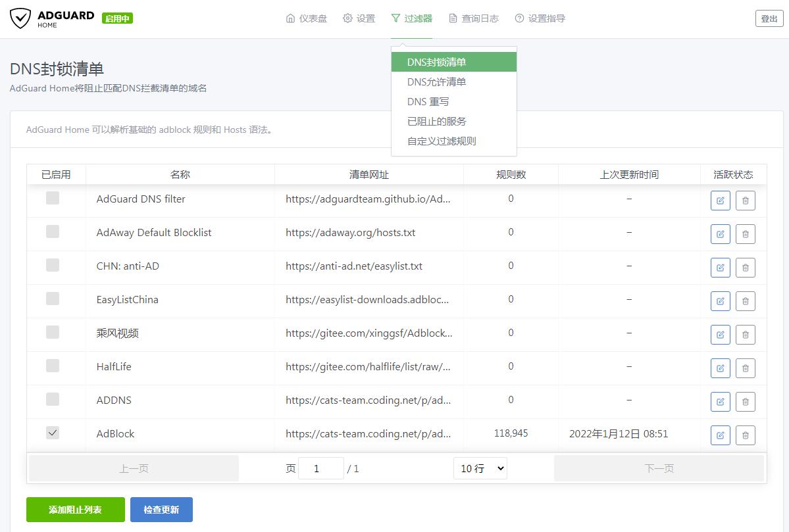Click the AdGuard Home shield logo
The height and width of the screenshot is (532, 789).
[22, 18]
